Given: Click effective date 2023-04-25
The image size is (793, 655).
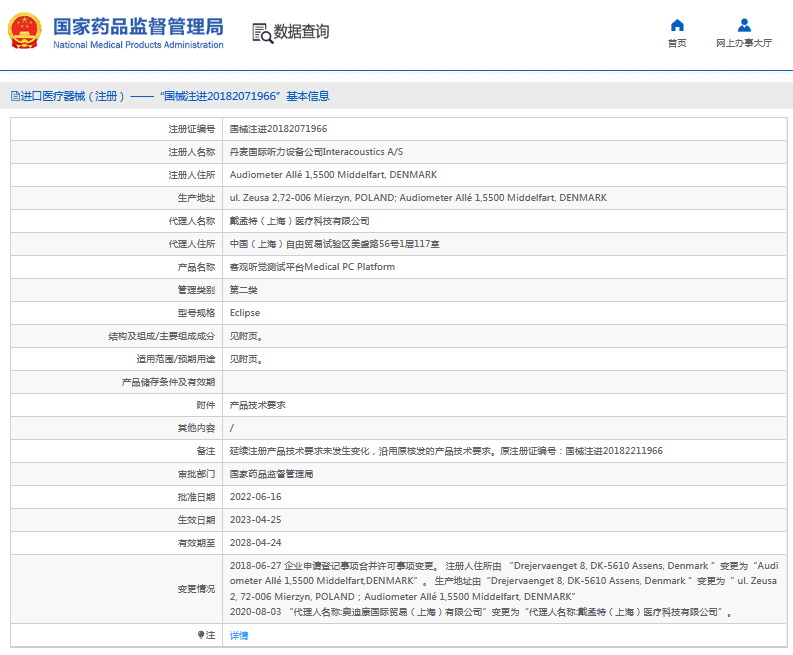Looking at the screenshot, I should (x=255, y=520).
